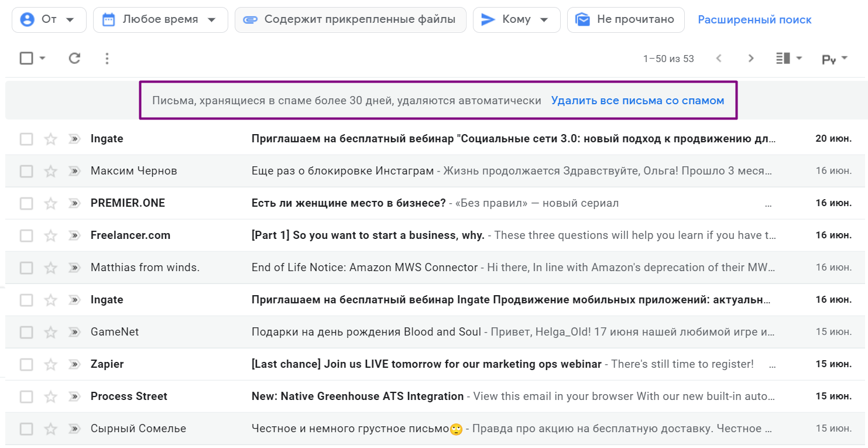Star the Freelancer.com email
This screenshot has width=868, height=448.
(x=51, y=235)
